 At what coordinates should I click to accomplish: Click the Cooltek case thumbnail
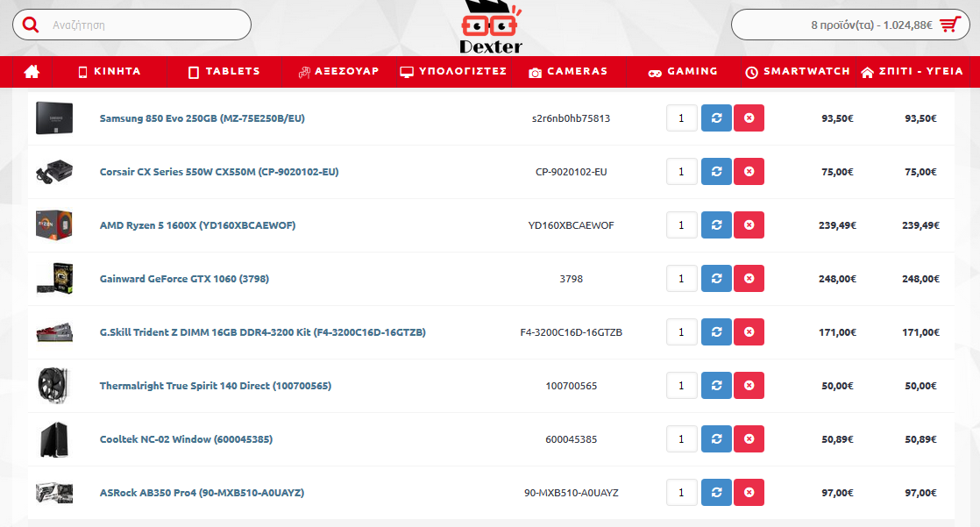[54, 438]
